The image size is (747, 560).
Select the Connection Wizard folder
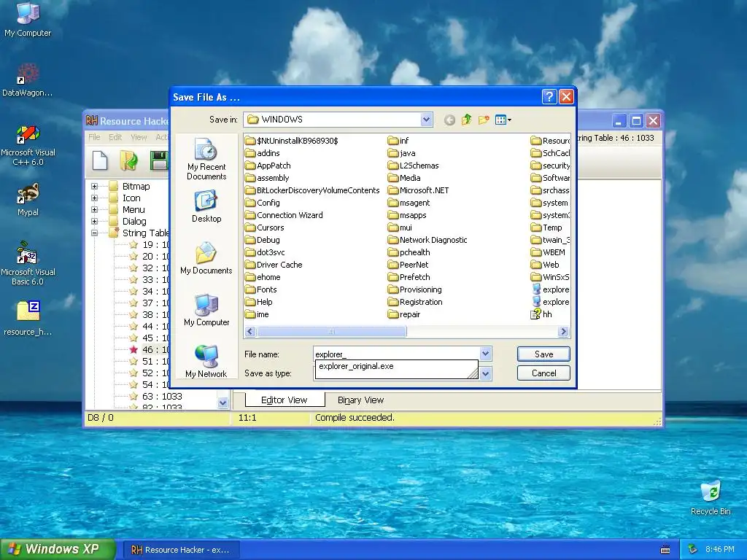pyautogui.click(x=284, y=215)
